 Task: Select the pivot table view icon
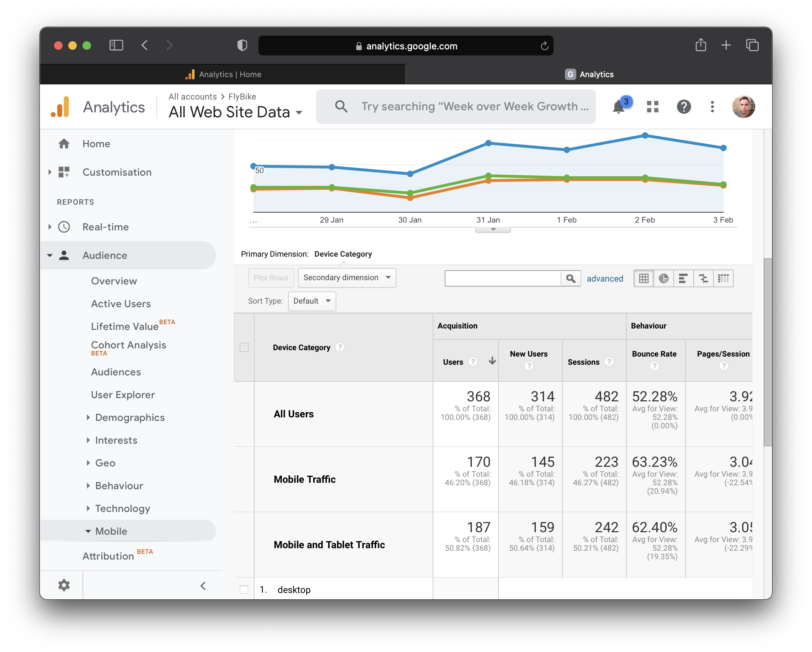(x=723, y=278)
